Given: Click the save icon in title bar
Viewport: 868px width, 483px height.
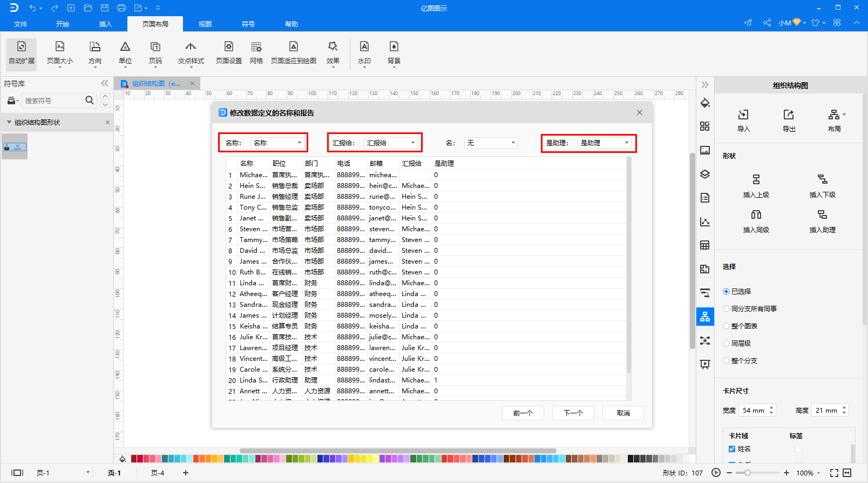Looking at the screenshot, I should tap(105, 8).
